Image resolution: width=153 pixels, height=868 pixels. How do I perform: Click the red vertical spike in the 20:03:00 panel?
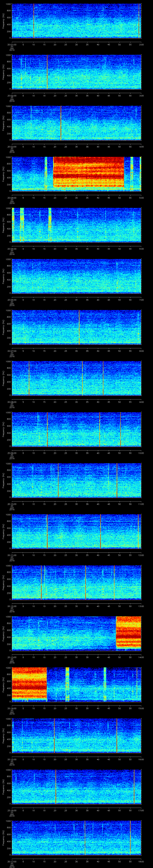click(x=61, y=123)
